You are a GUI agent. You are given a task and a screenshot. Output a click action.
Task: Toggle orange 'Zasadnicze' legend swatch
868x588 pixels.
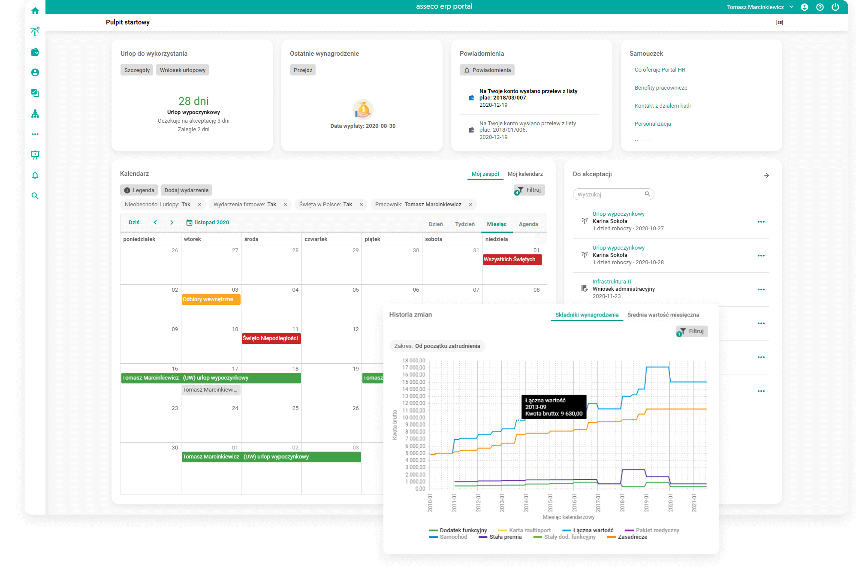point(612,537)
